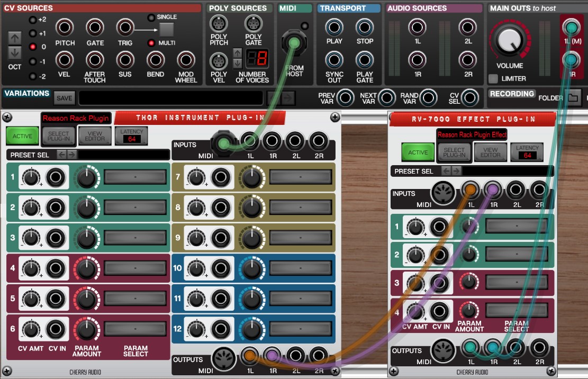Click the OCT up arrow
The width and height of the screenshot is (588, 379).
15,38
